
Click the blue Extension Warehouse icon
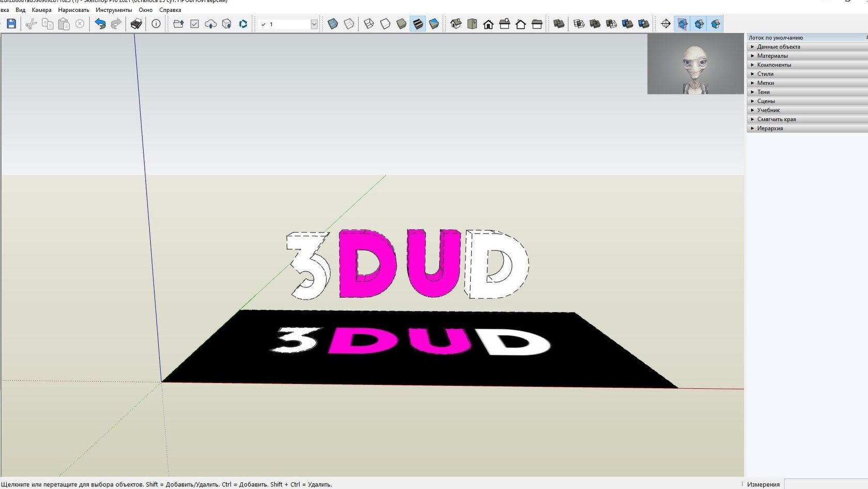tap(243, 24)
